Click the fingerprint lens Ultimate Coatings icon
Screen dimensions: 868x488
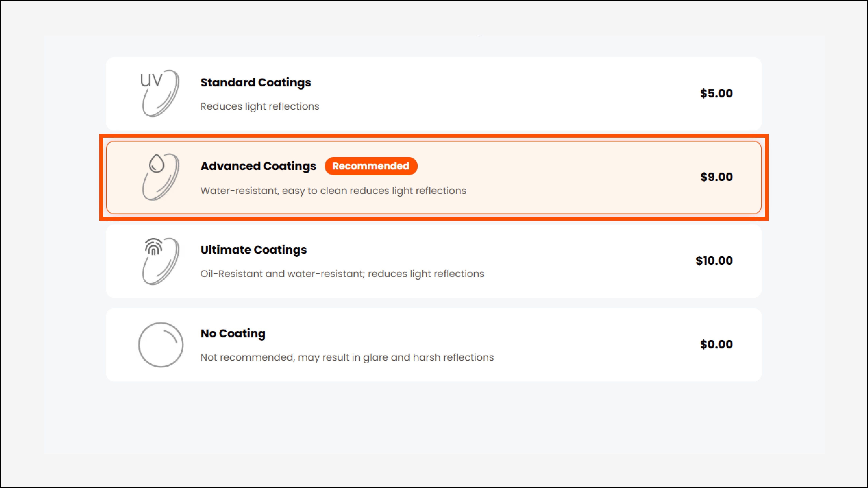(160, 261)
